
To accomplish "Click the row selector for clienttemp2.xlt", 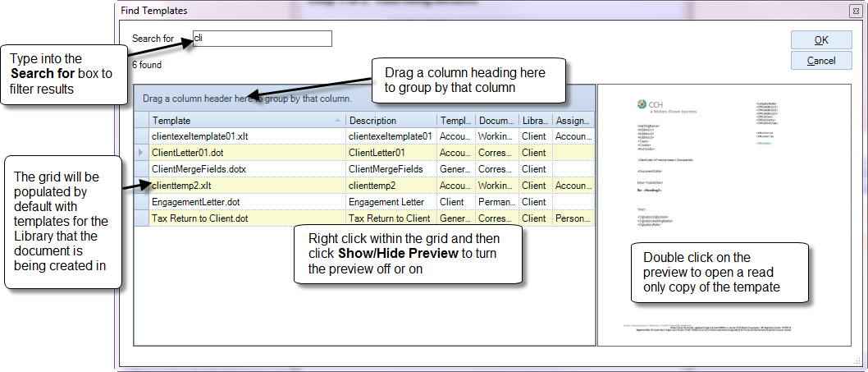I will pyautogui.click(x=142, y=186).
